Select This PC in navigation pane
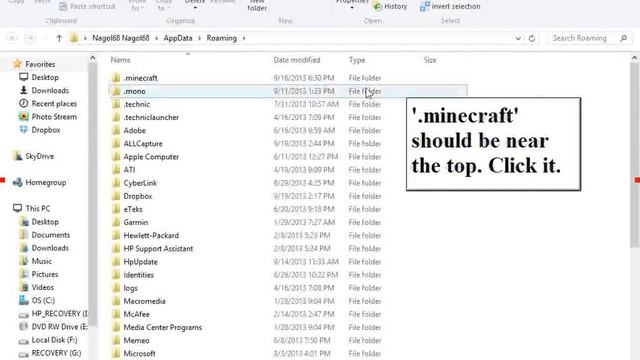 pyautogui.click(x=38, y=208)
